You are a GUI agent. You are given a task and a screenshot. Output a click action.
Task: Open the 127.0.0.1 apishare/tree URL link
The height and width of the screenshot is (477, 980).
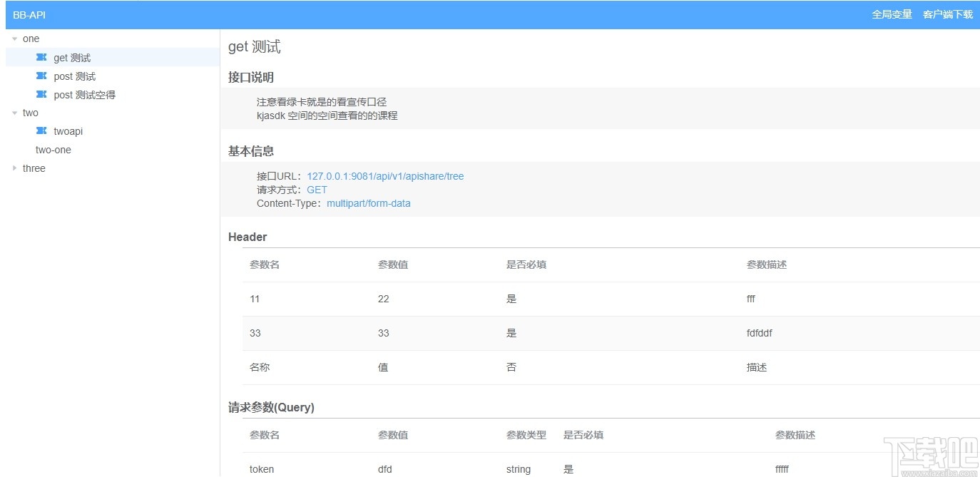(385, 175)
